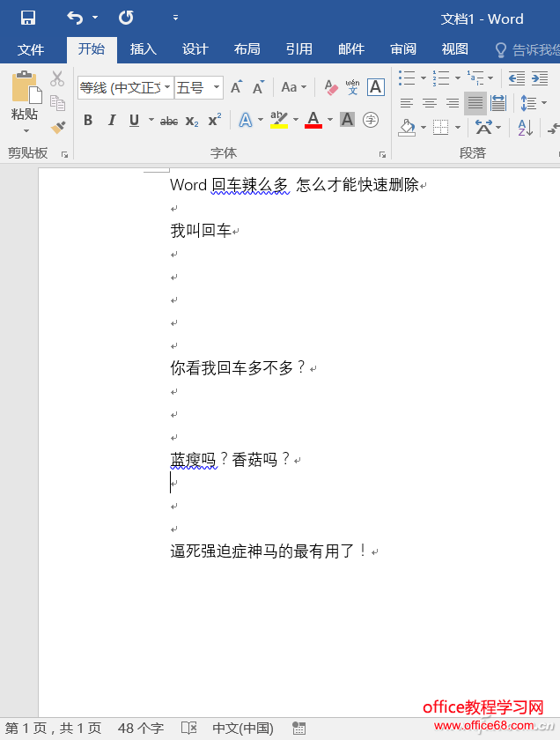This screenshot has height=740, width=560.
Task: Click the 粘贴 paste button
Action: click(25, 101)
